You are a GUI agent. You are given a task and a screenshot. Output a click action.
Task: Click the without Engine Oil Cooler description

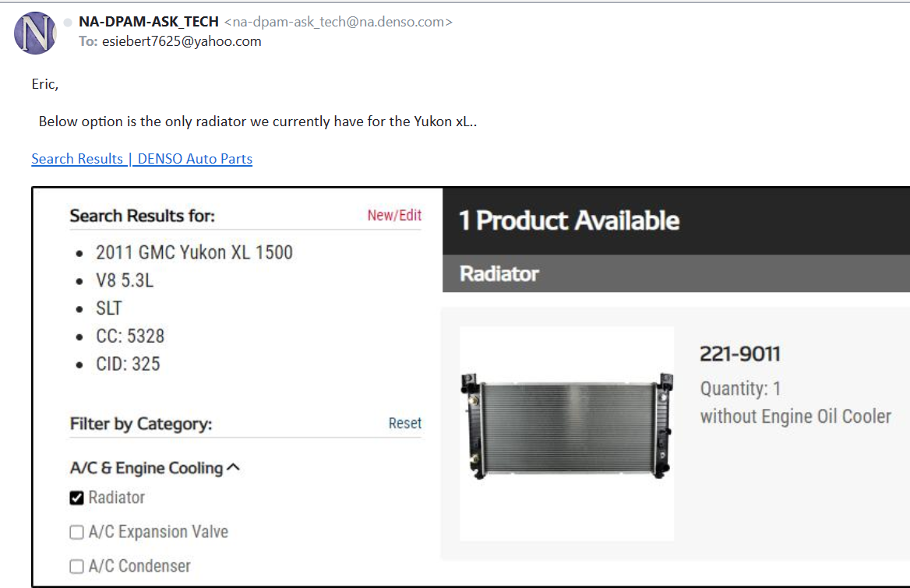tap(795, 417)
